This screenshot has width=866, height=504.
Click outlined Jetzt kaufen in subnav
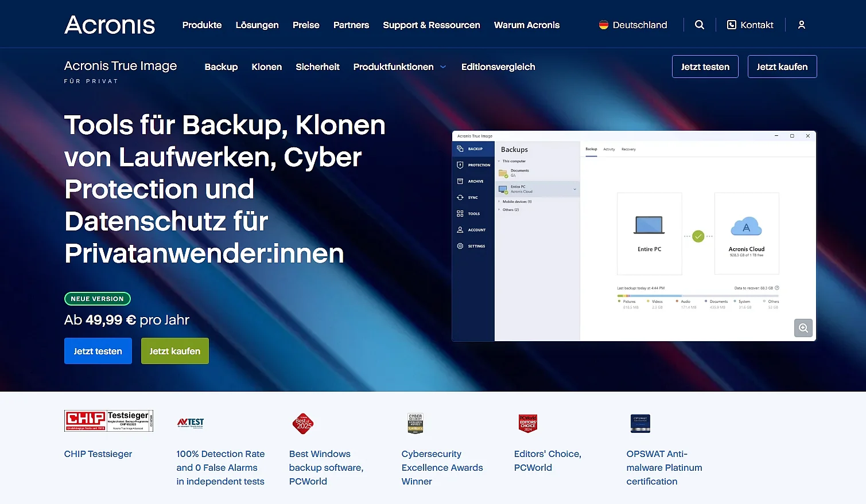click(x=782, y=67)
